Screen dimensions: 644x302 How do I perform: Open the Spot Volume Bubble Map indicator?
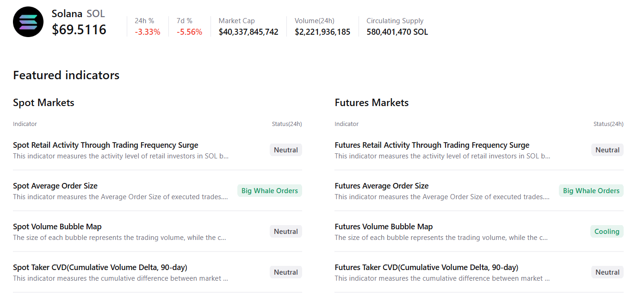pyautogui.click(x=57, y=226)
